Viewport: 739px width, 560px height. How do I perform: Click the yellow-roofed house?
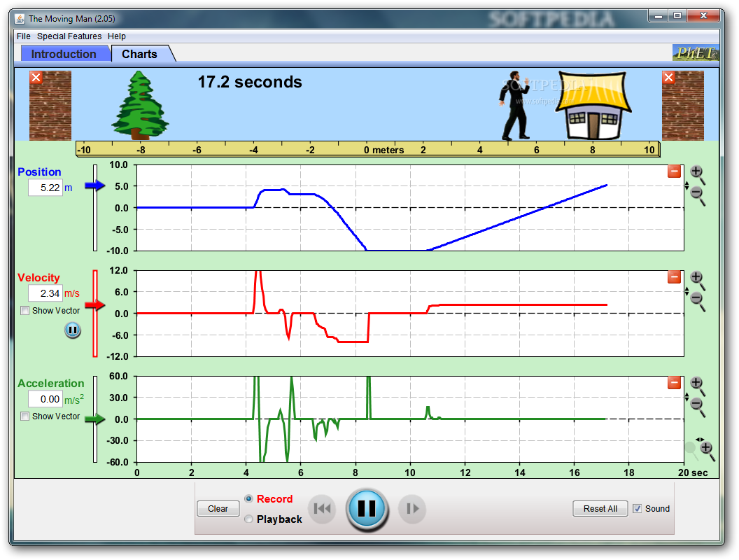(x=593, y=106)
